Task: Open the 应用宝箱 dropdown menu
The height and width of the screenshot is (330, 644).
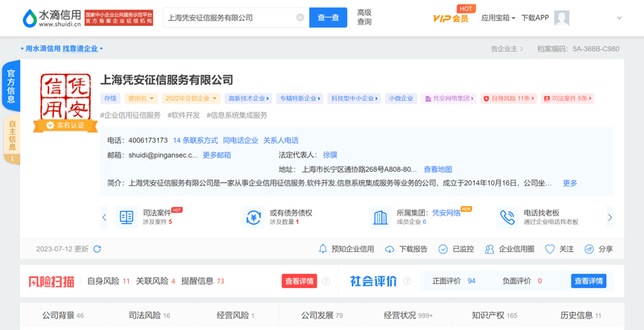Action: point(498,18)
